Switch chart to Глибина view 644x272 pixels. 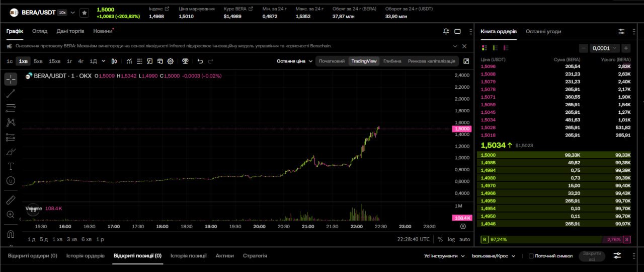click(x=392, y=61)
